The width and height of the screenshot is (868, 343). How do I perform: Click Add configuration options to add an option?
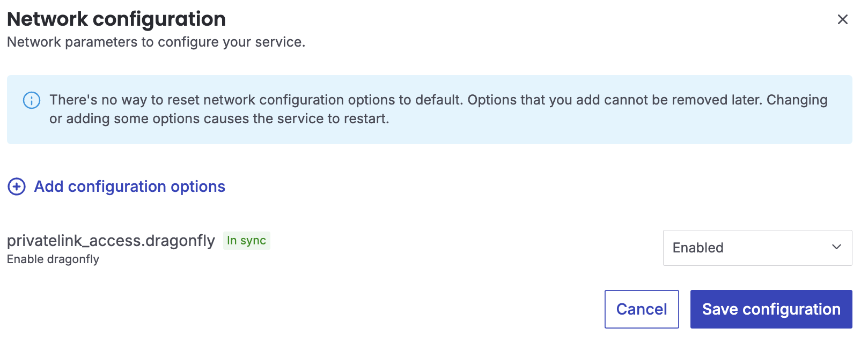129,187
